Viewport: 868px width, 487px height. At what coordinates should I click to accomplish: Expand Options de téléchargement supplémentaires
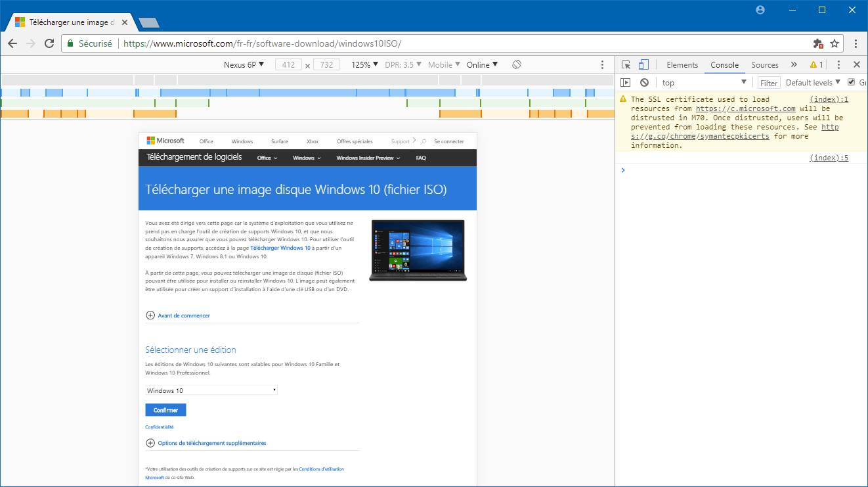(x=206, y=443)
